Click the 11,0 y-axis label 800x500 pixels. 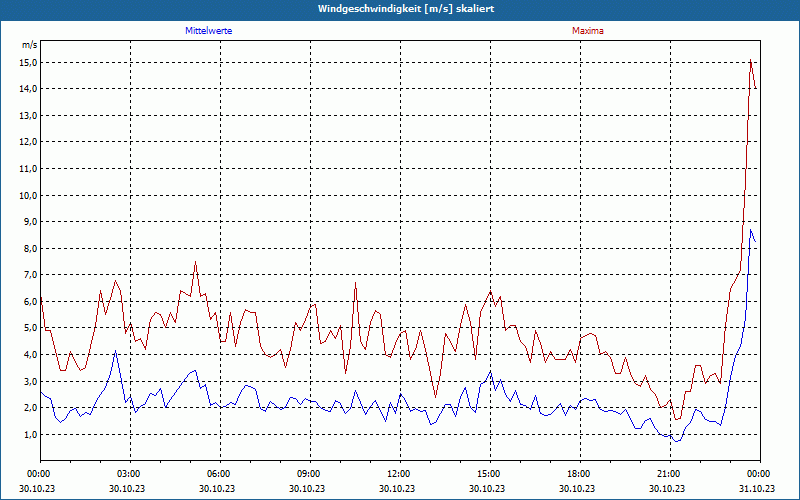click(29, 168)
